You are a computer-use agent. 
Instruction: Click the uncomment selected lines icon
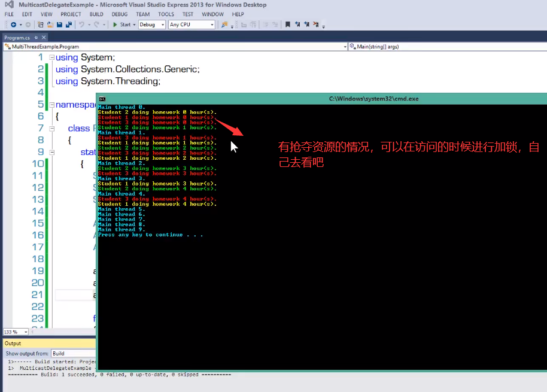point(275,25)
